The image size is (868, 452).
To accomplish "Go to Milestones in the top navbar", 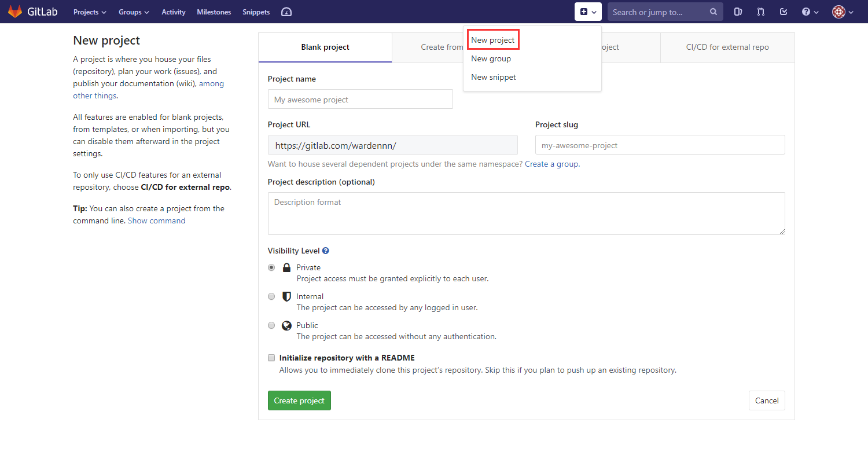I will click(x=214, y=12).
